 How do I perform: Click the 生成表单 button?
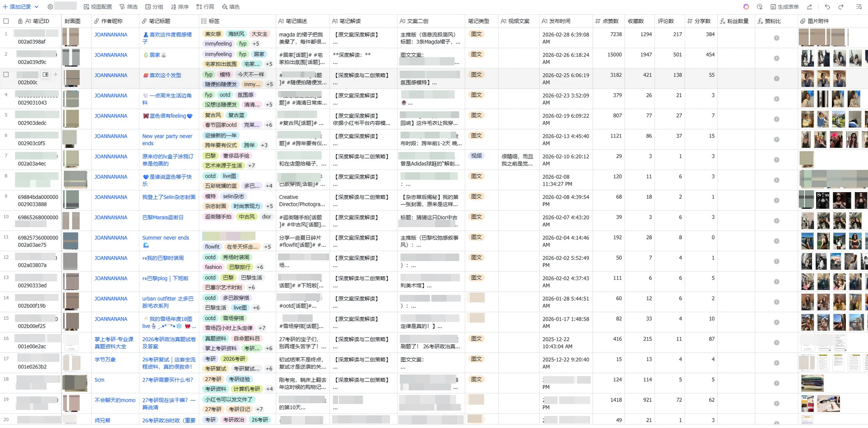pyautogui.click(x=784, y=7)
